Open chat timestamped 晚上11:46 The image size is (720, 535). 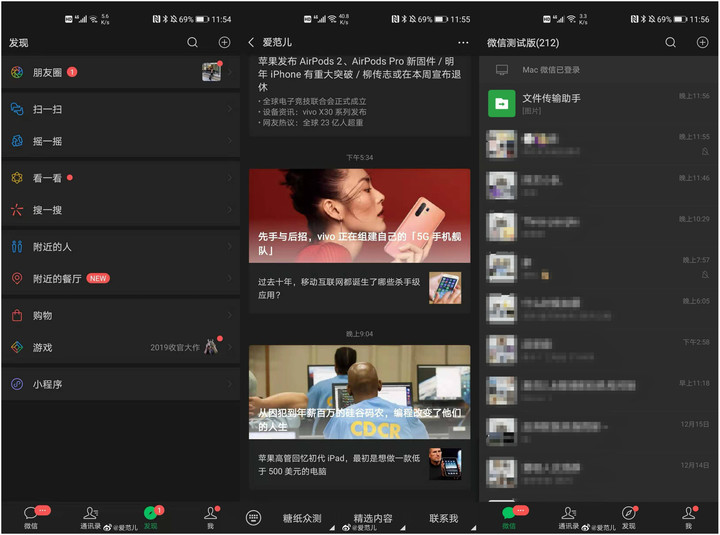coord(599,186)
